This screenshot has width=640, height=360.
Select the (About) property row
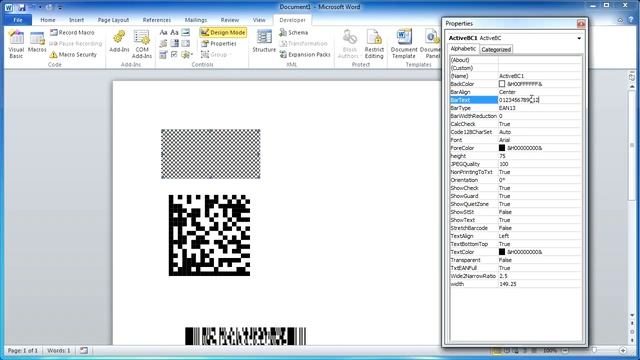coord(516,60)
